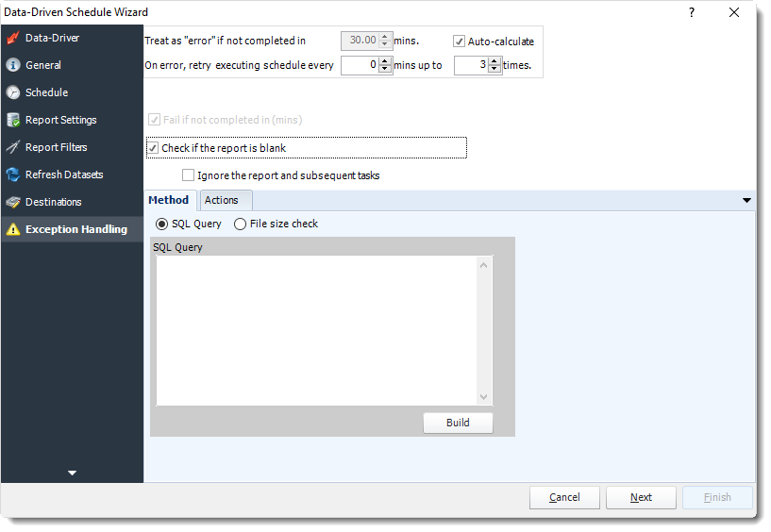
Task: Click the Report Settings icon
Action: pyautogui.click(x=13, y=120)
